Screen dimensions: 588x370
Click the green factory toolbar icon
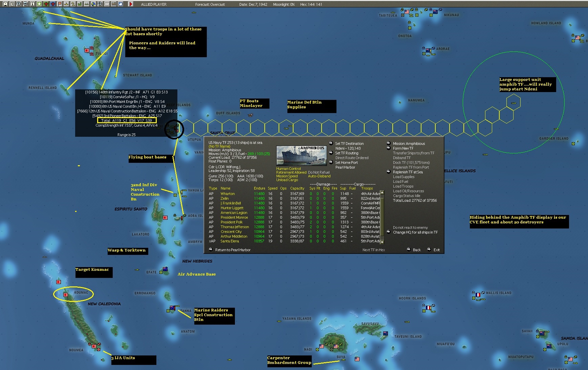(80, 4)
